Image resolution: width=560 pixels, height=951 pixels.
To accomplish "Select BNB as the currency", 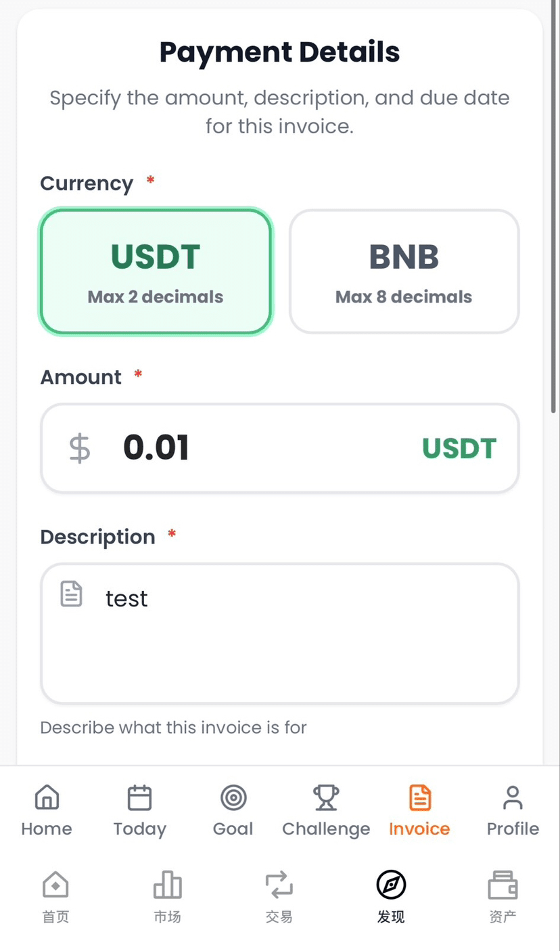I will (404, 271).
